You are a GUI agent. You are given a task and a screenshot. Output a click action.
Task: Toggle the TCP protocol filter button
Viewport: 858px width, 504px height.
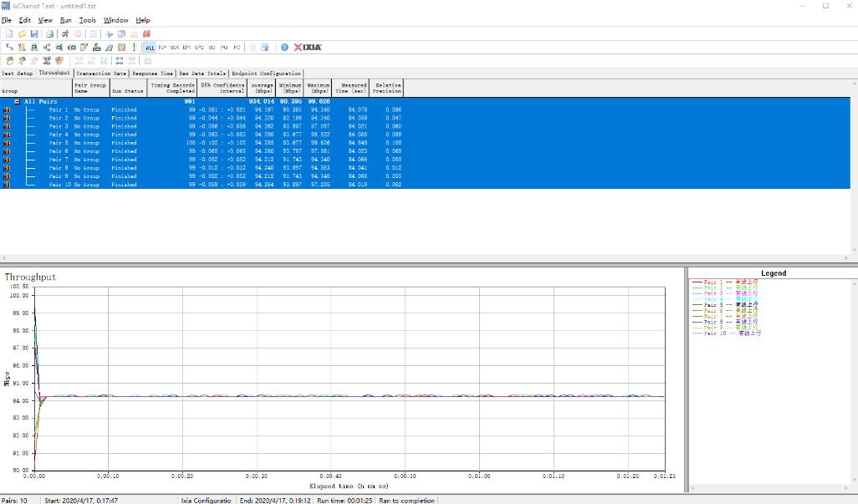coord(162,48)
